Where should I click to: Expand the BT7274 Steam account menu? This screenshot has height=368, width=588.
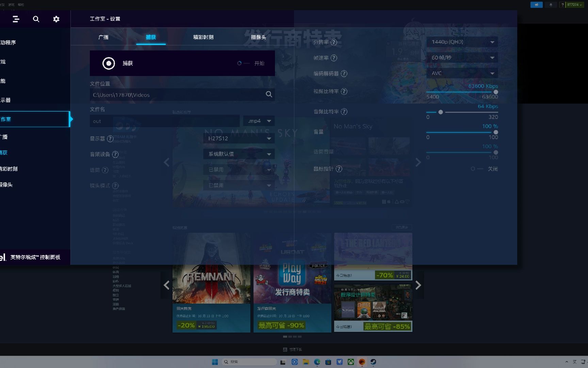574,5
